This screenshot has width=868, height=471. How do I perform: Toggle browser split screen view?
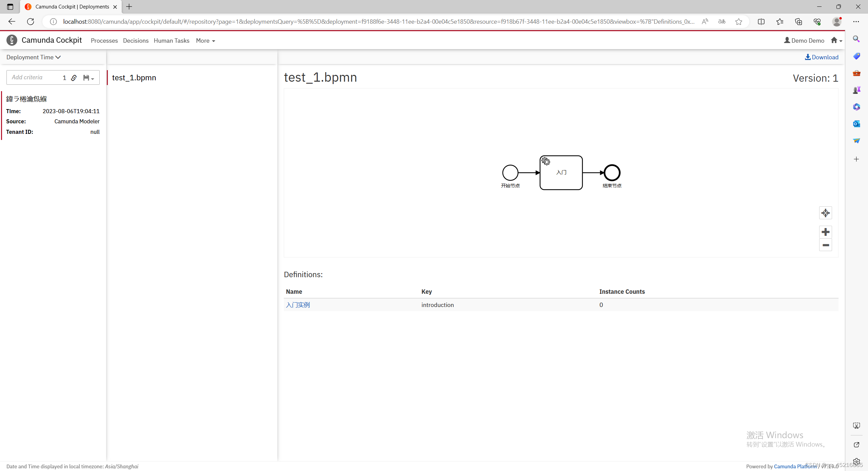point(761,22)
